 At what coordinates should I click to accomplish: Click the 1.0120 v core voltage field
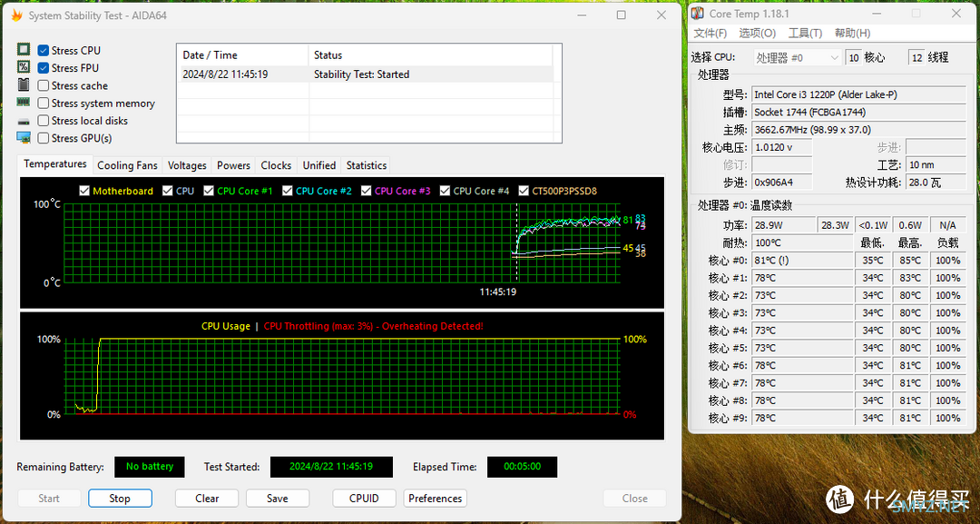pos(782,147)
